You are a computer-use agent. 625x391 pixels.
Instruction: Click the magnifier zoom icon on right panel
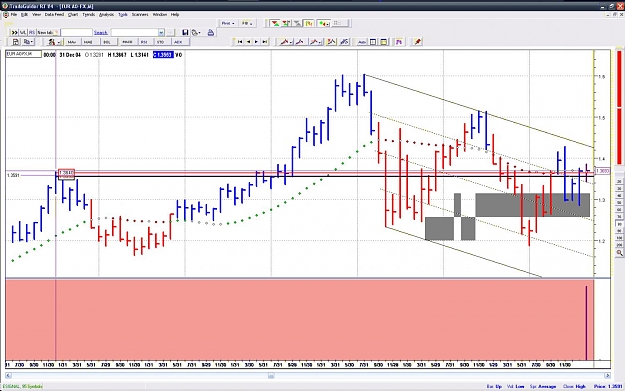[619, 253]
